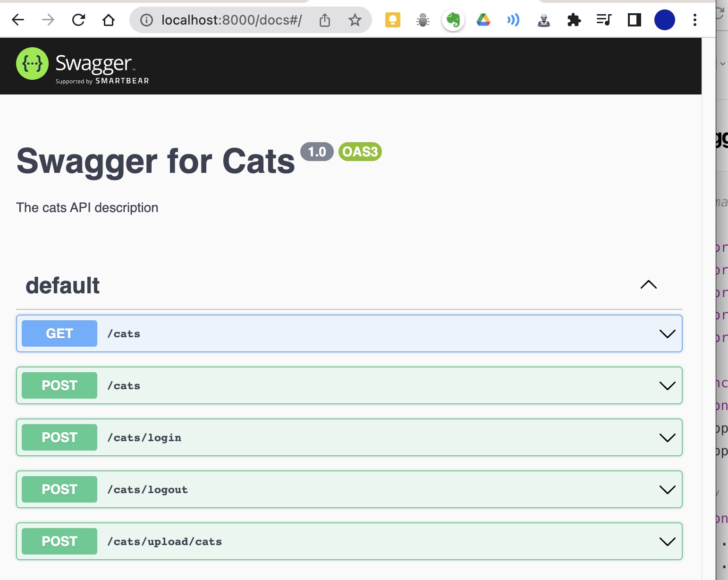The width and height of the screenshot is (728, 580).
Task: Click the 1.0 version badge
Action: (317, 152)
